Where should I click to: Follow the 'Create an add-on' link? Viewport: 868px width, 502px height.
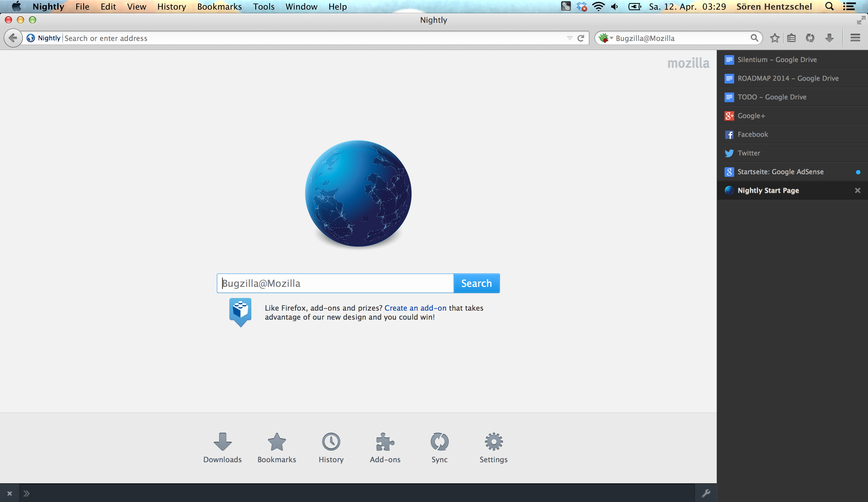pyautogui.click(x=415, y=308)
